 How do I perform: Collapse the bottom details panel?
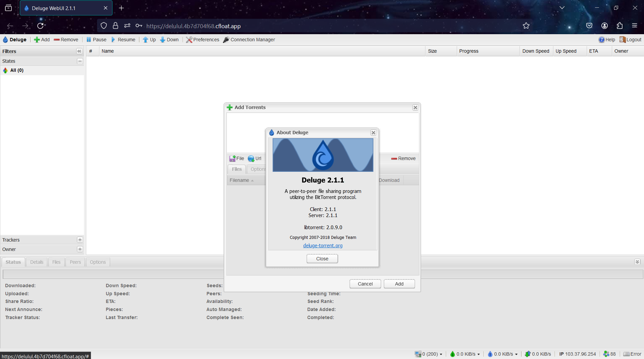pos(637,262)
